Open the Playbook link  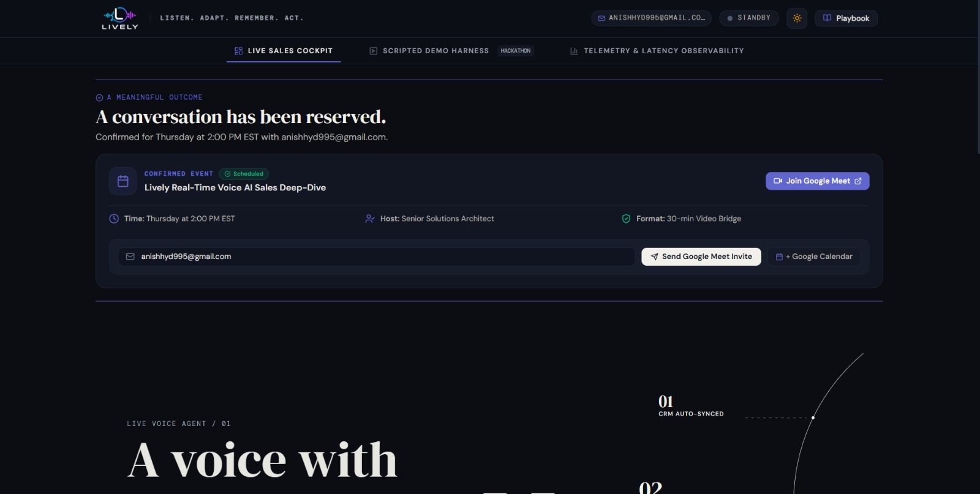pyautogui.click(x=846, y=18)
